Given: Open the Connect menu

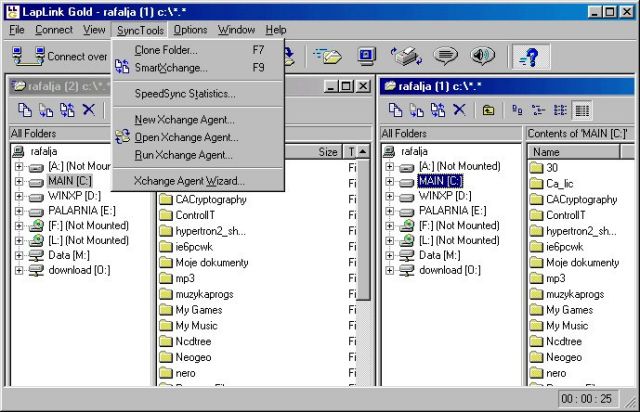Looking at the screenshot, I should (54, 30).
